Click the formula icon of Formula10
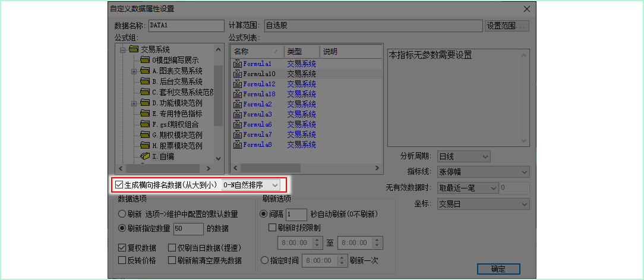Screen dimensions: 644x280 click(238, 74)
